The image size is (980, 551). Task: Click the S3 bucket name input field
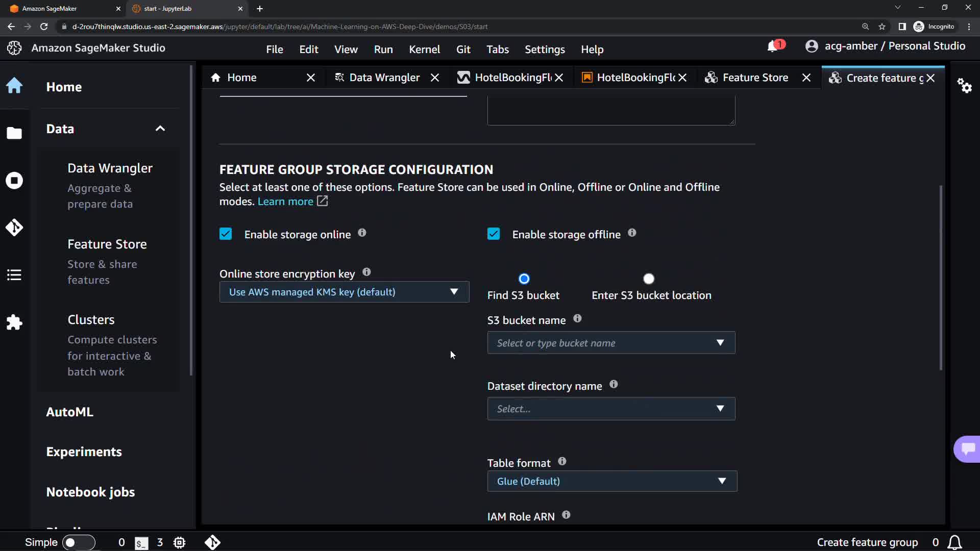pos(602,343)
